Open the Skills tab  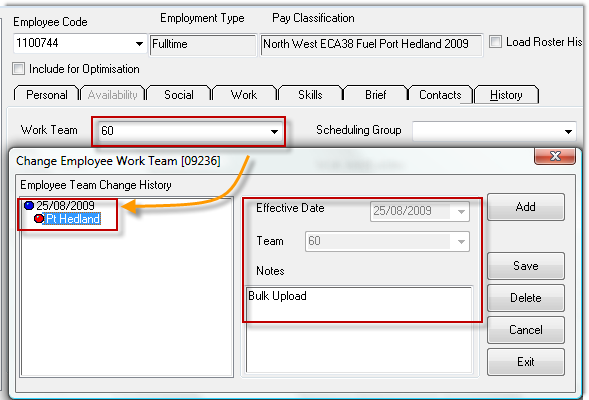310,95
